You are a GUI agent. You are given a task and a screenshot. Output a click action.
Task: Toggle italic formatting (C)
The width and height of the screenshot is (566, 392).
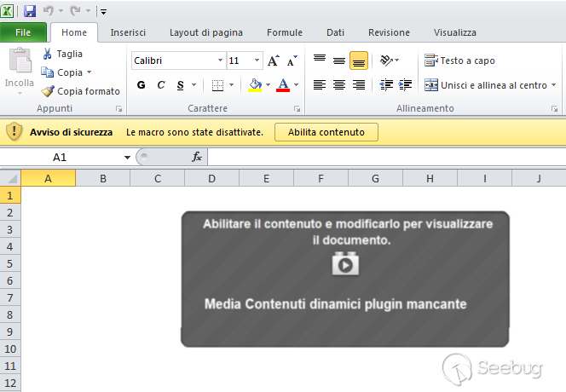[x=160, y=85]
